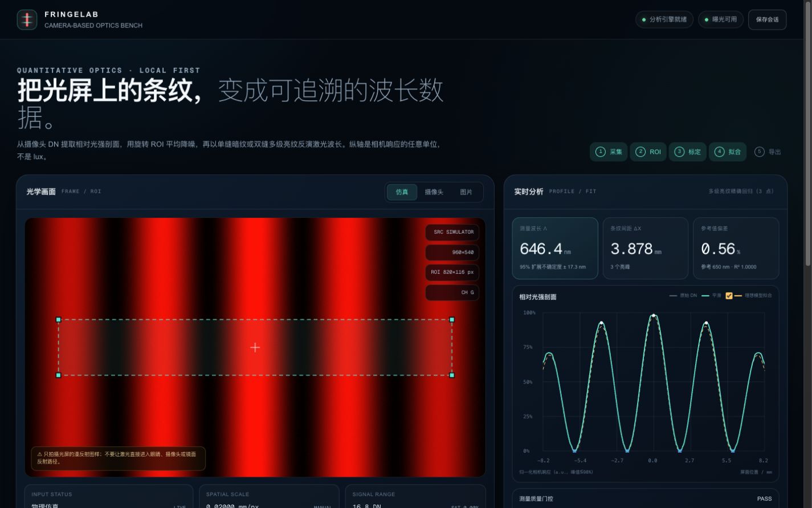Switch source to 摄像头 tab
Image resolution: width=812 pixels, height=508 pixels.
pos(434,192)
